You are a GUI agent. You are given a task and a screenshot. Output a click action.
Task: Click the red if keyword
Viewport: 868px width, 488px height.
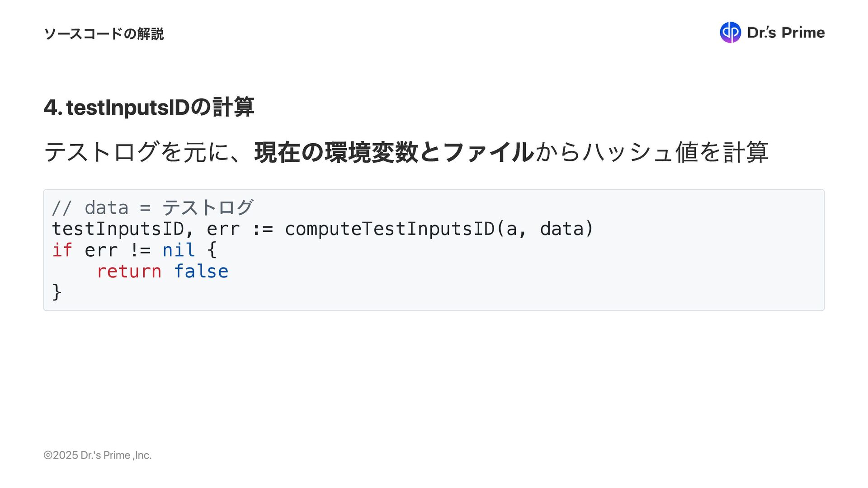[62, 250]
